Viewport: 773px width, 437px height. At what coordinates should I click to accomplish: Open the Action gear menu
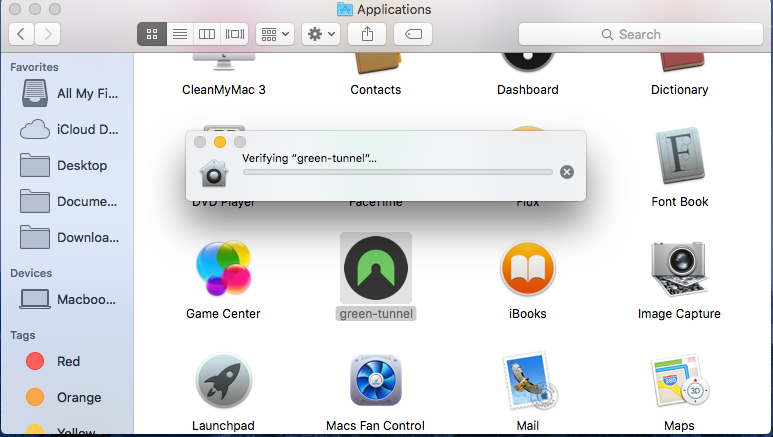(321, 34)
